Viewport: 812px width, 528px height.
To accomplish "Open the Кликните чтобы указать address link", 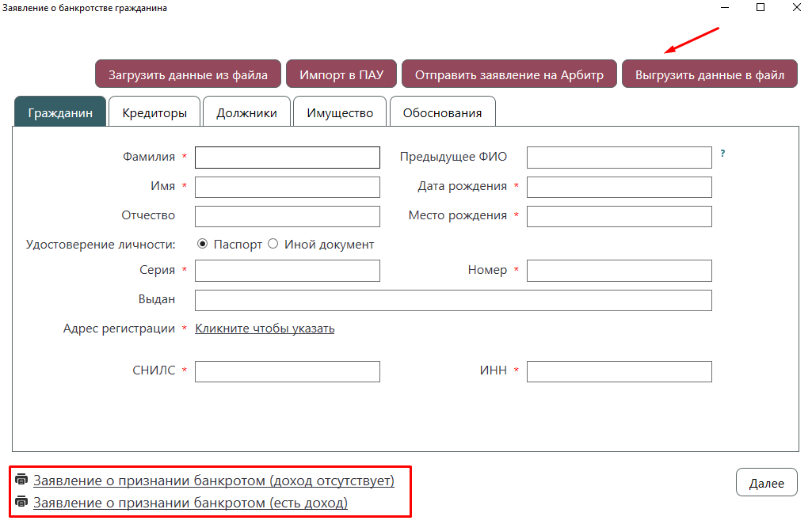I will click(x=265, y=329).
